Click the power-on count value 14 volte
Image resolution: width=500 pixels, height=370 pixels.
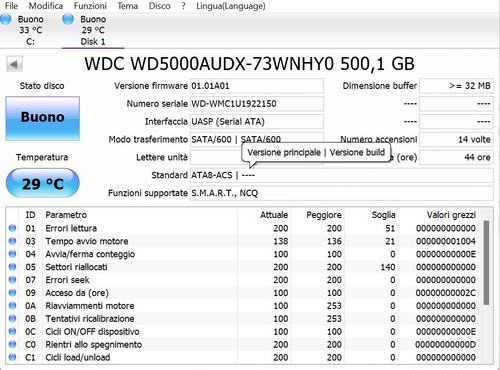point(456,139)
